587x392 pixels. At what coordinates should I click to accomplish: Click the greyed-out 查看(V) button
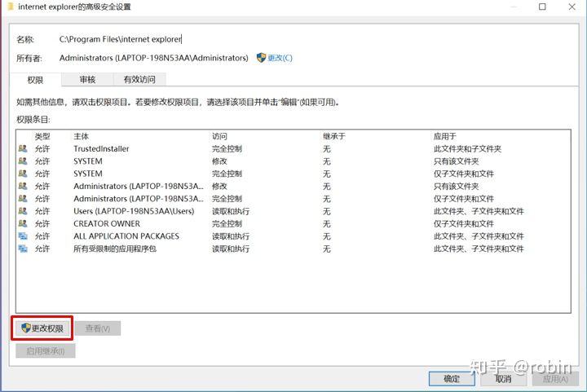[x=98, y=328]
